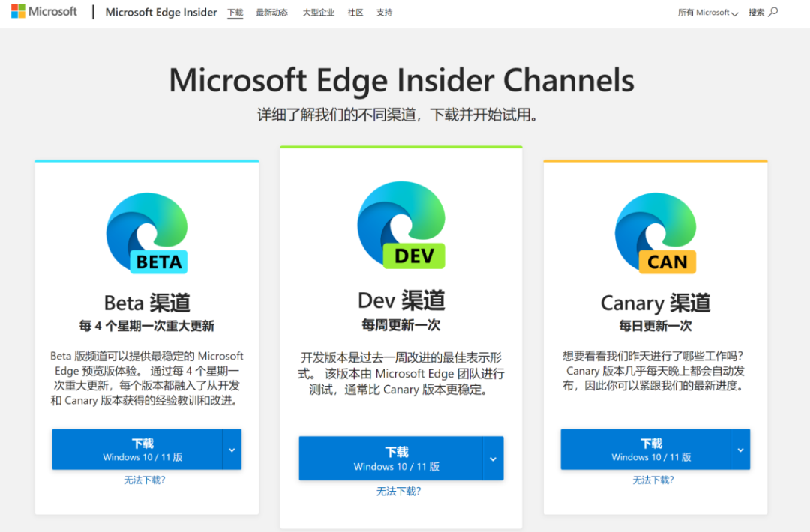Click 每 4 个星期一次重大更新 subtitle
The width and height of the screenshot is (810, 532).
pyautogui.click(x=147, y=326)
